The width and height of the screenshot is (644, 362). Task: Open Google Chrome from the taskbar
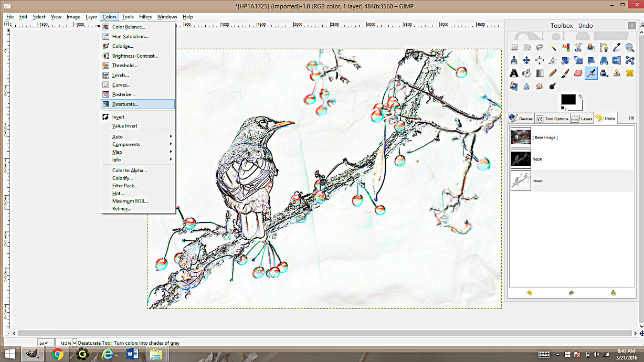(58, 354)
